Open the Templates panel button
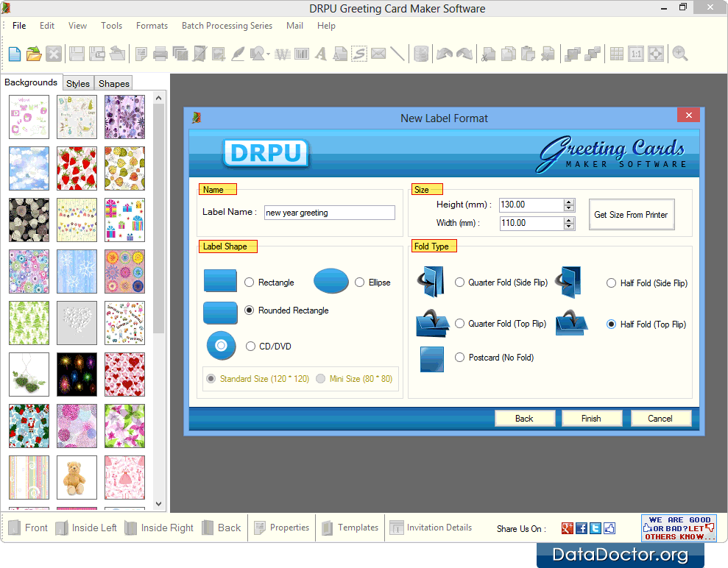The height and width of the screenshot is (568, 728). pyautogui.click(x=350, y=528)
